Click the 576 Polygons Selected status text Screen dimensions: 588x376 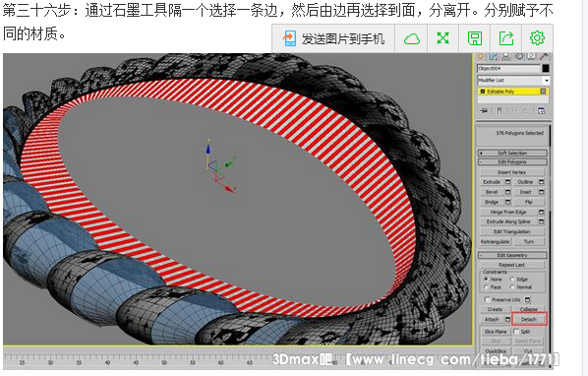(519, 133)
